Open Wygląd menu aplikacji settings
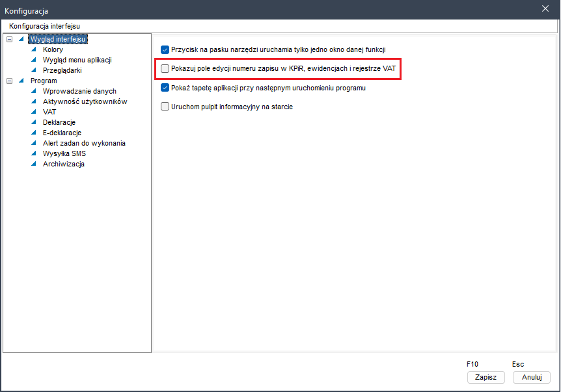Screen dimensions: 561x392 coord(77,60)
